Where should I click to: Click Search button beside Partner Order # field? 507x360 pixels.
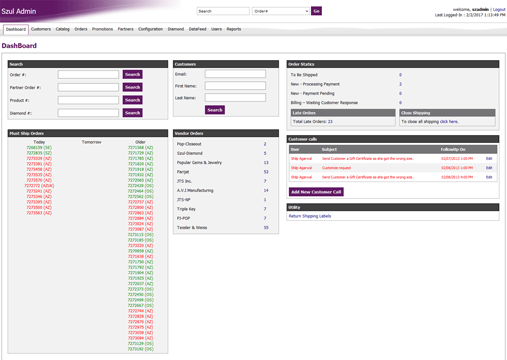point(133,87)
